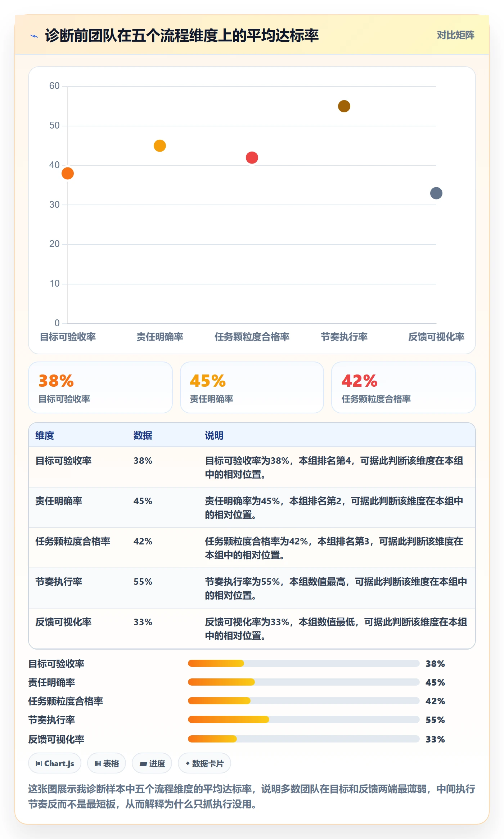Image resolution: width=504 pixels, height=839 pixels.
Task: Click the 说明 column header
Action: [x=214, y=435]
